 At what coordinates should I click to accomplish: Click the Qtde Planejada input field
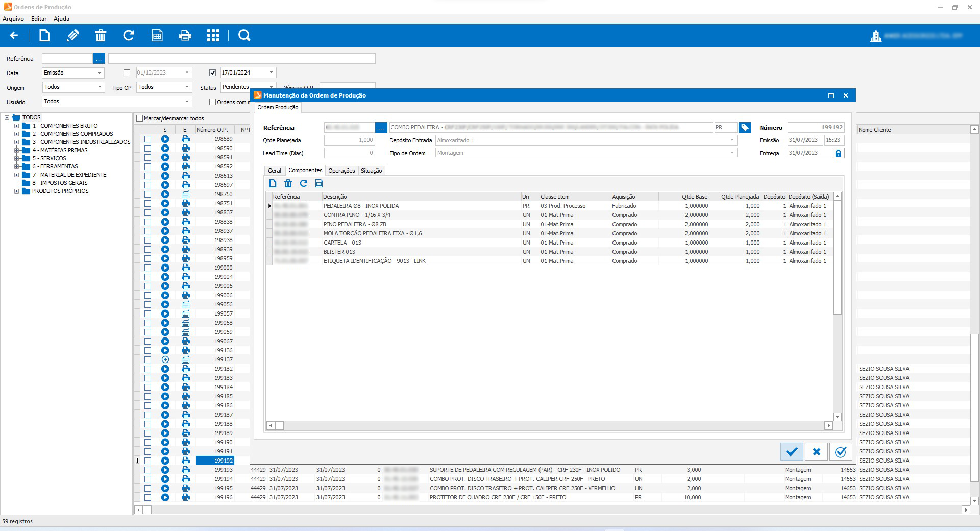(350, 140)
